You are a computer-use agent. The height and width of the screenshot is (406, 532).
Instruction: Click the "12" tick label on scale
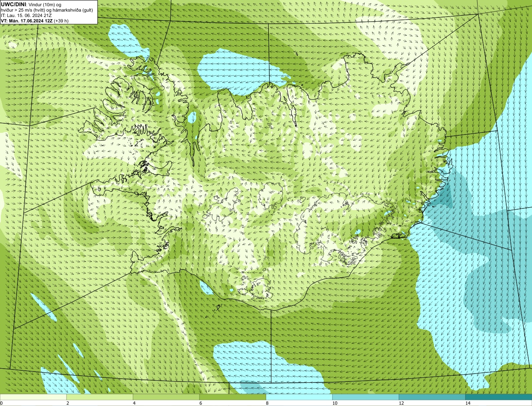[401, 403]
